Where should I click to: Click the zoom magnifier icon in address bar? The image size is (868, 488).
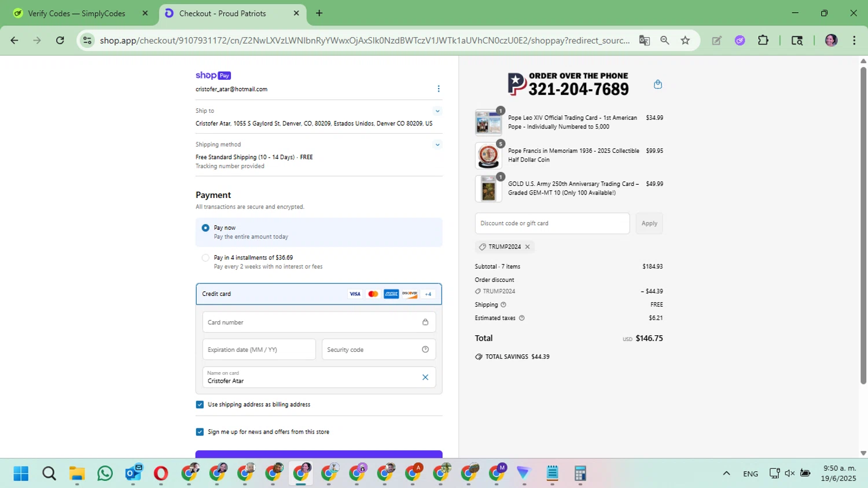click(665, 41)
